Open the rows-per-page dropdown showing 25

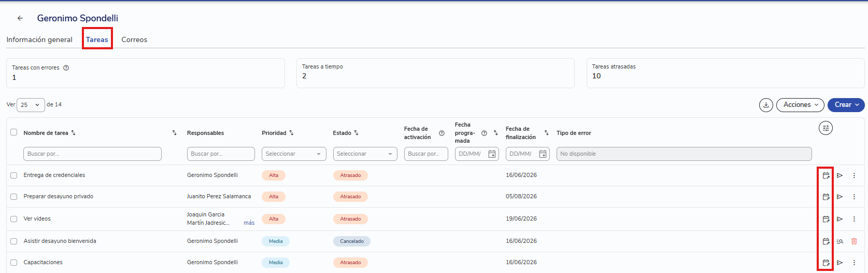tap(31, 105)
